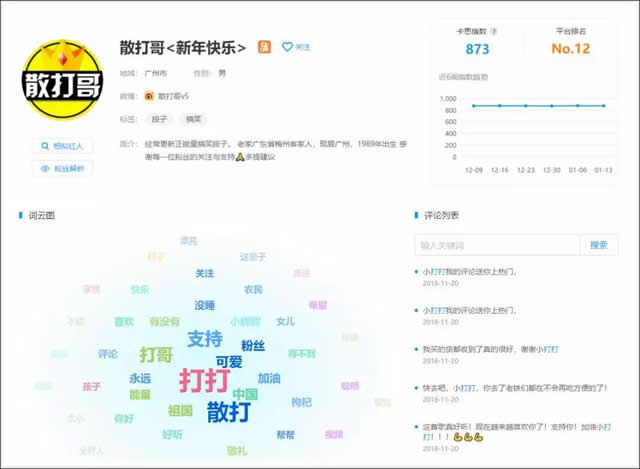Click the help question mark beside 卡思指数
Viewport: 640px width, 469px height.
coord(494,31)
